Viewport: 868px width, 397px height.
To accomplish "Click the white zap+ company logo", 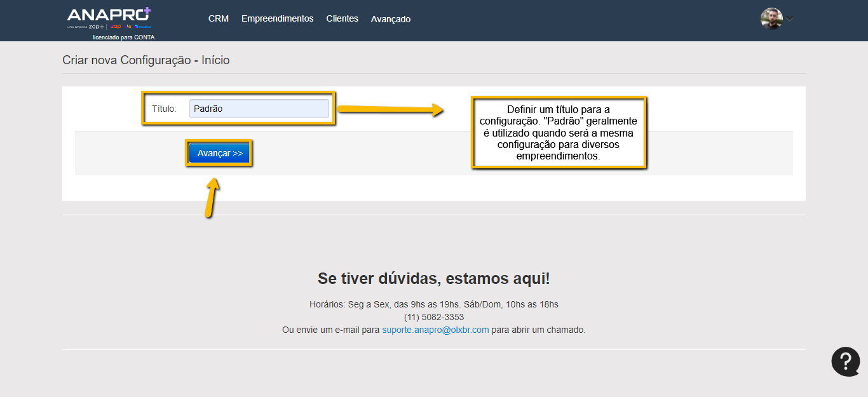I will point(96,27).
